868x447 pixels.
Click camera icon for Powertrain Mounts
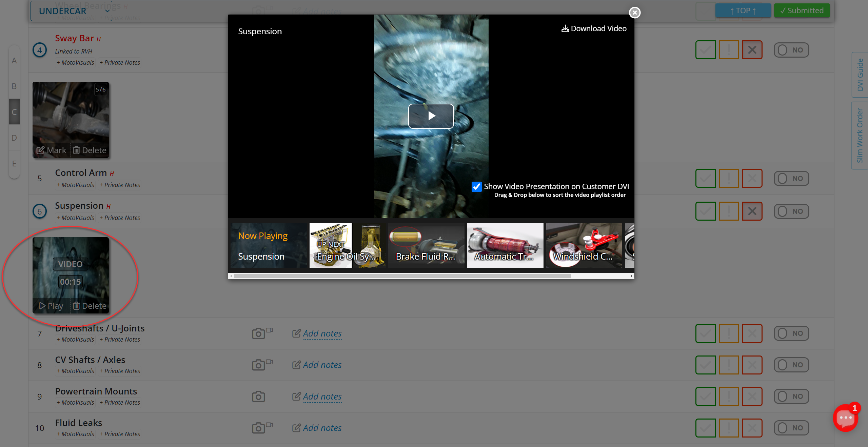pos(258,397)
